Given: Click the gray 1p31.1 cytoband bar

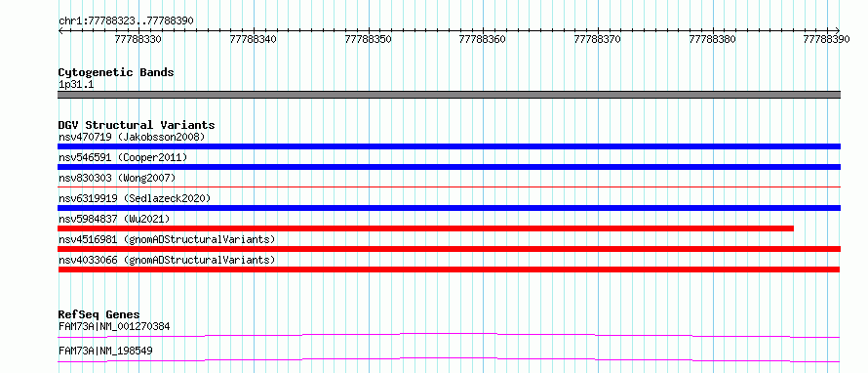Looking at the screenshot, I should pos(449,95).
